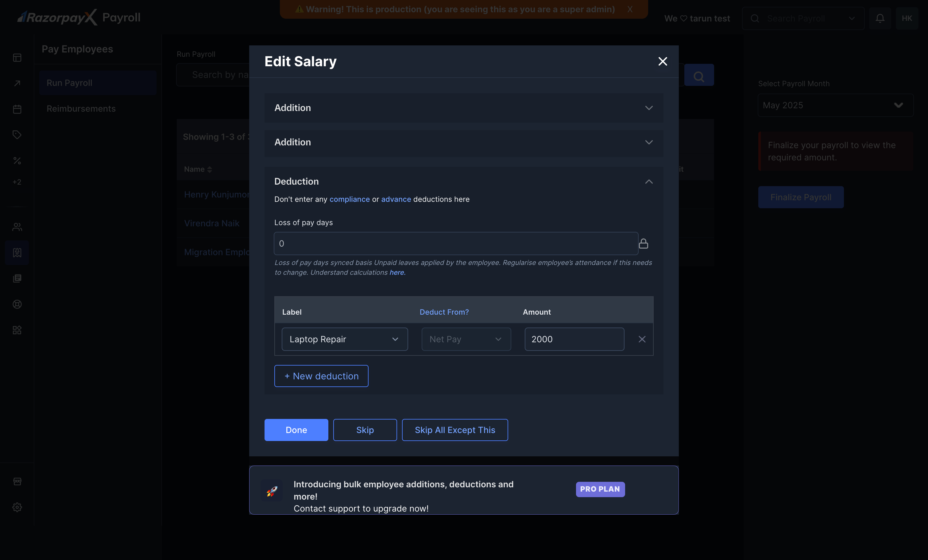The height and width of the screenshot is (560, 928).
Task: Open the Net Pay deduct-from dropdown
Action: (466, 339)
